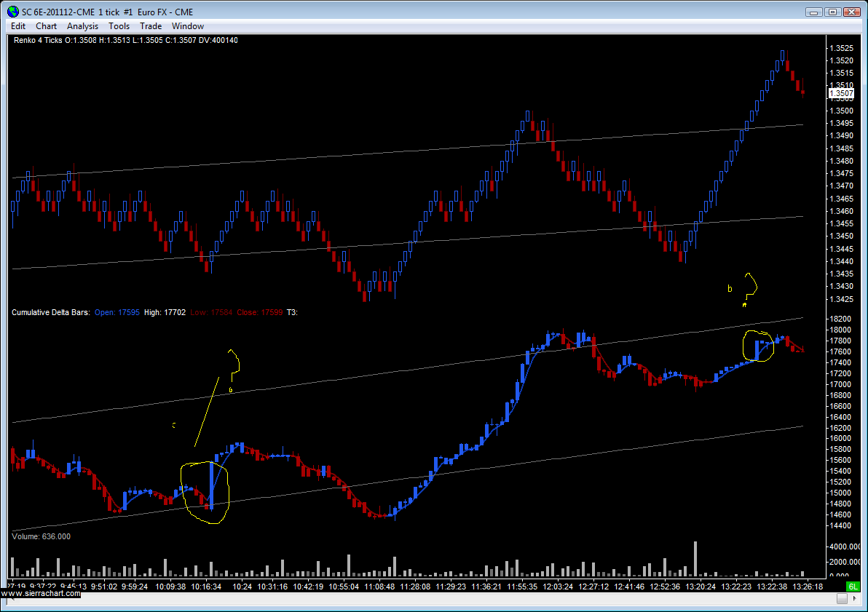Click the 1.3500 price scale value
This screenshot has width=868, height=612.
click(x=841, y=111)
